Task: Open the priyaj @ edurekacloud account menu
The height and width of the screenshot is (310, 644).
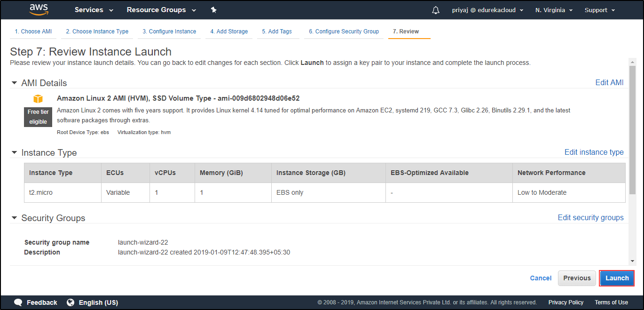Action: [488, 10]
